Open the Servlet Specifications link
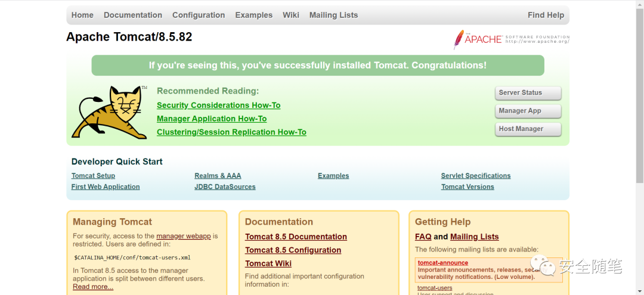Image resolution: width=644 pixels, height=295 pixels. (476, 176)
